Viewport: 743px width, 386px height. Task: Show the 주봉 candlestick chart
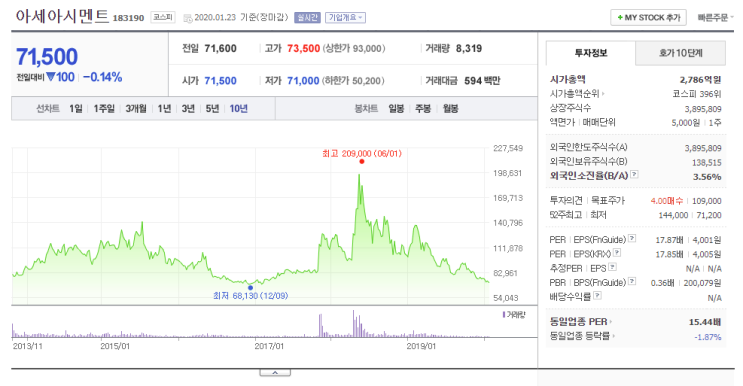[423, 108]
